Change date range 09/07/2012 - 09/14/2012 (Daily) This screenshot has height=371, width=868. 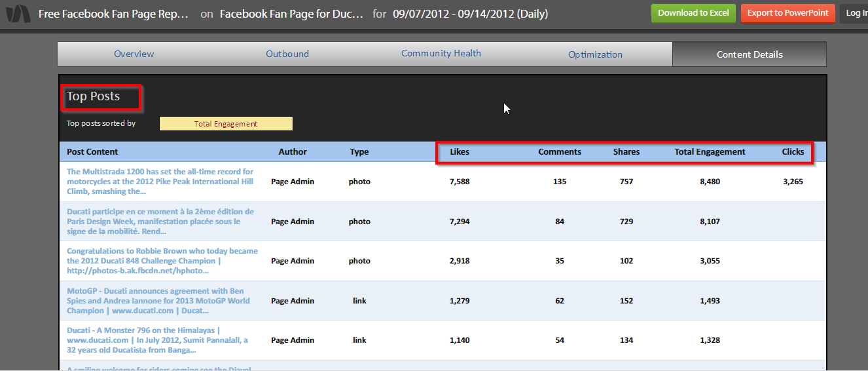471,14
